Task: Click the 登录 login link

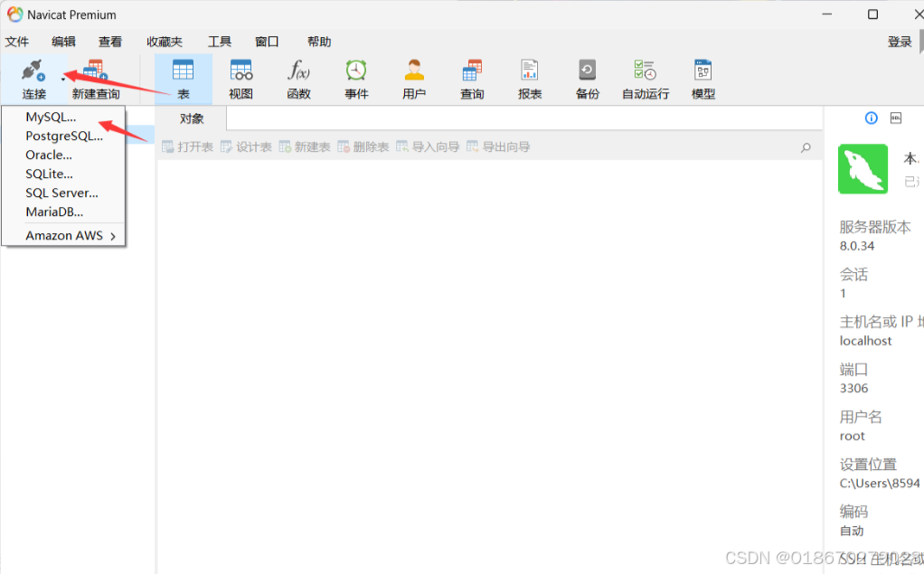Action: (900, 42)
